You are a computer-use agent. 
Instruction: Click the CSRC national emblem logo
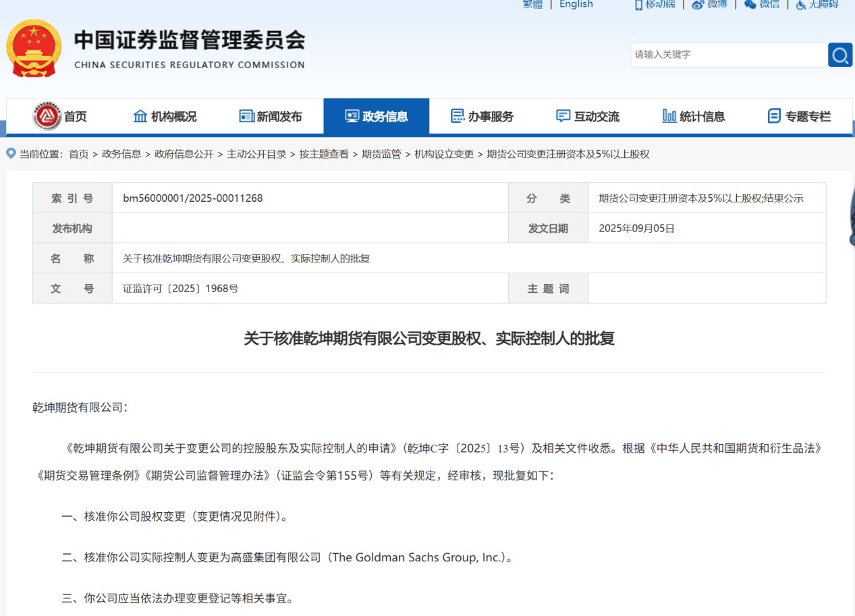33,48
